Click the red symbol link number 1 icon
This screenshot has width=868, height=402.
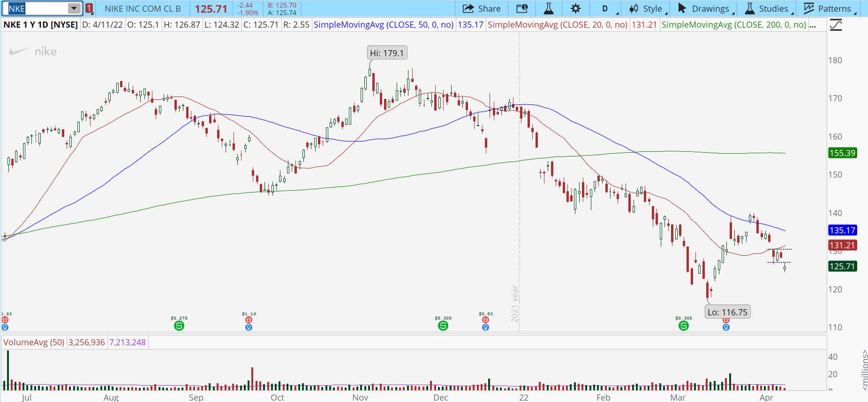(89, 8)
